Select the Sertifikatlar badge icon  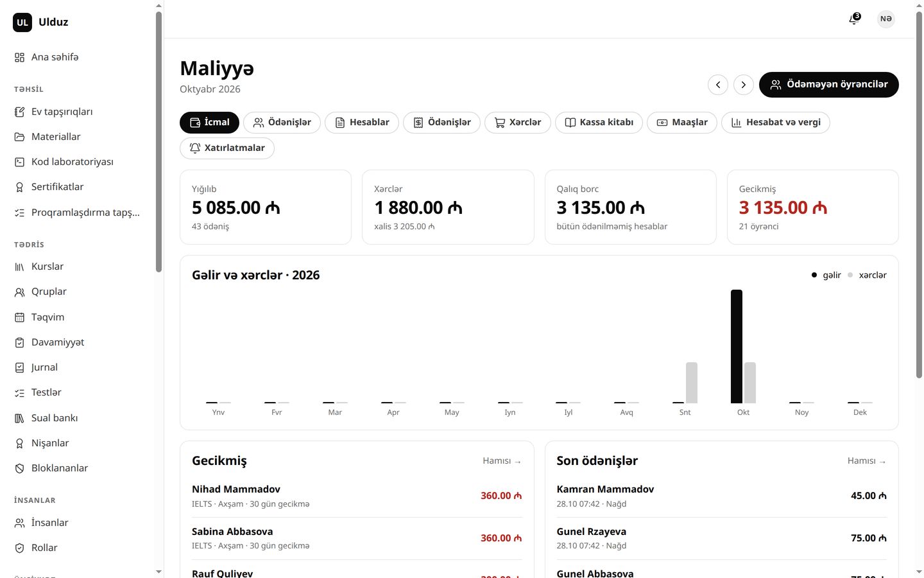pyautogui.click(x=19, y=187)
